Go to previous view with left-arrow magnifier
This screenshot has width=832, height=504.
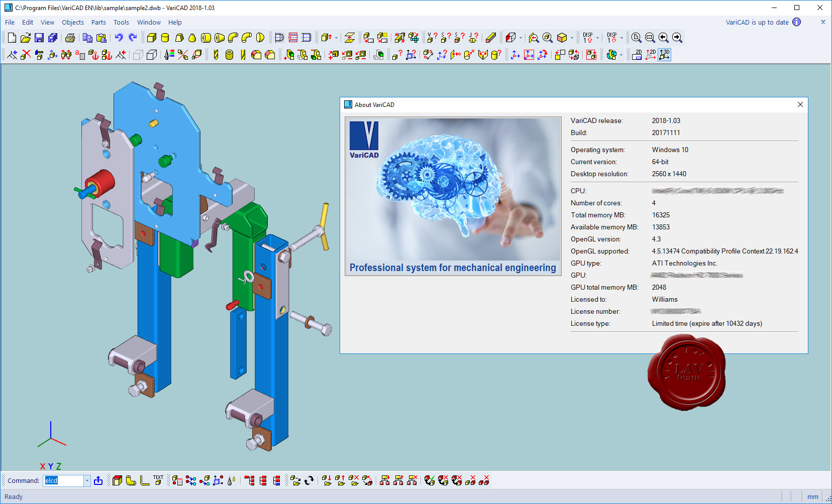coord(663,38)
